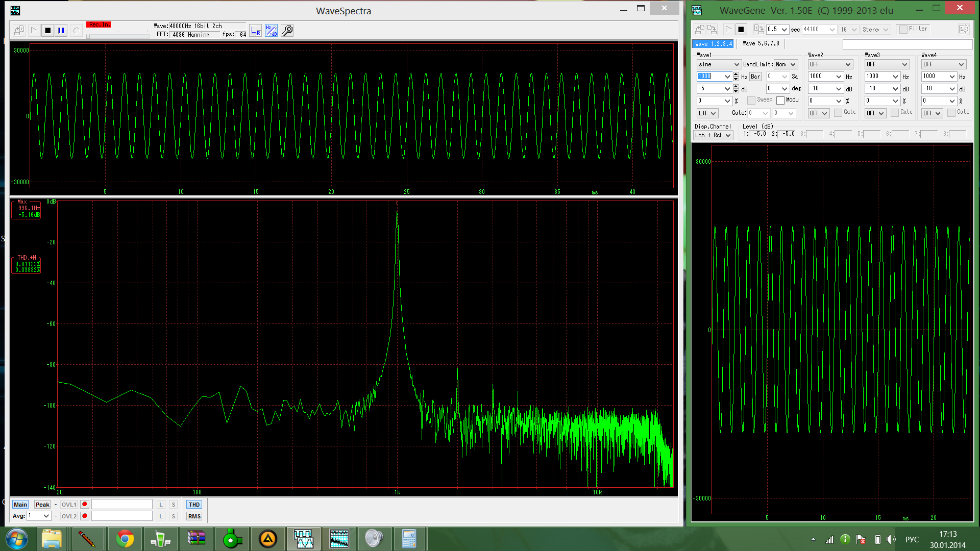Screen dimensions: 980x551
Task: Open Chrome from the taskbar
Action: point(125,539)
